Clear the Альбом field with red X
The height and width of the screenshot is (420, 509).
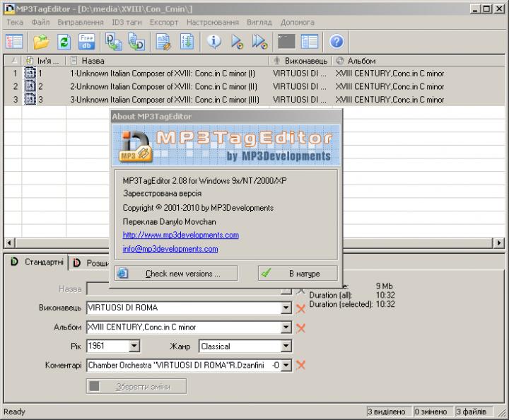(300, 327)
